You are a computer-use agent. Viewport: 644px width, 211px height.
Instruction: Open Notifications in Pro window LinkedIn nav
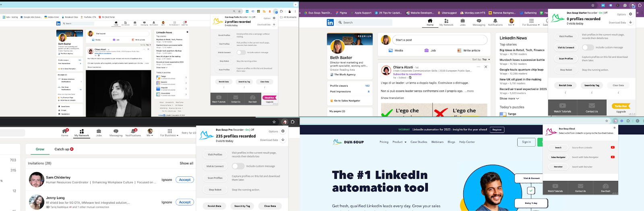133,133
